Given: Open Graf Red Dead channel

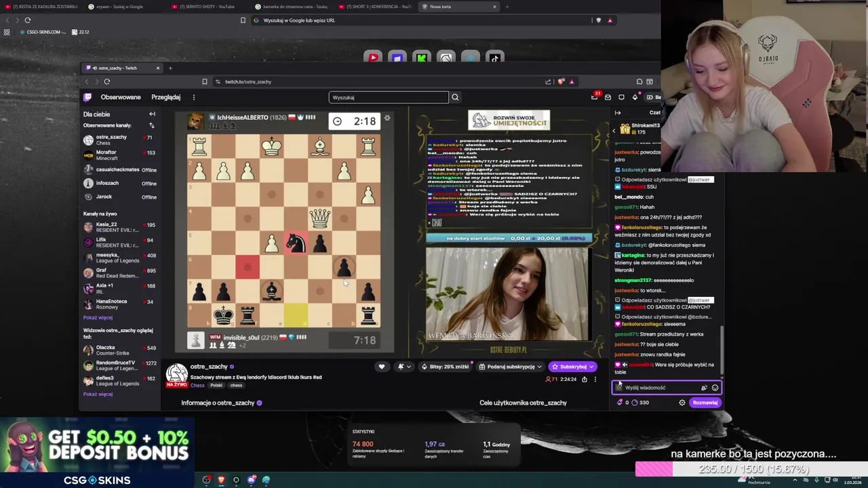Looking at the screenshot, I should [x=119, y=272].
